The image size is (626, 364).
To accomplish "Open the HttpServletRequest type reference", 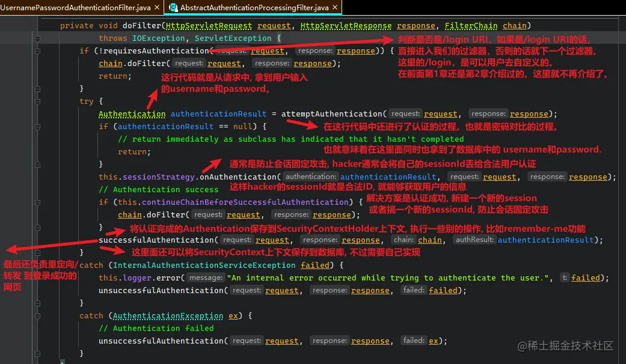I will [x=208, y=25].
